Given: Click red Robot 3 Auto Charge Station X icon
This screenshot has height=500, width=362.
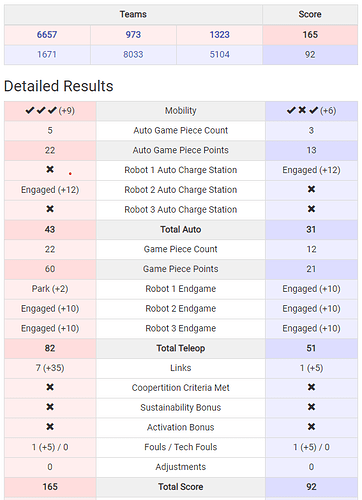Looking at the screenshot, I should pos(50,209).
